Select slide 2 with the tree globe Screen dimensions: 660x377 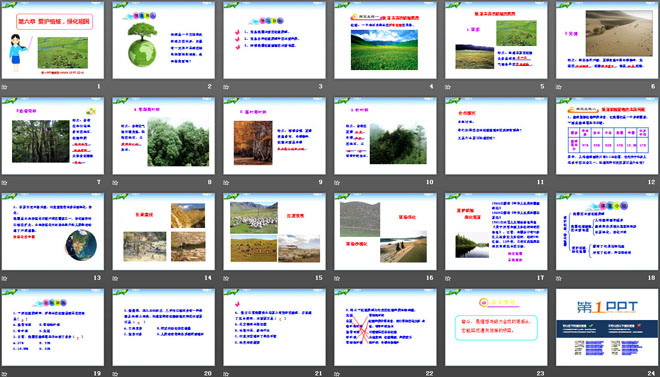pyautogui.click(x=163, y=40)
